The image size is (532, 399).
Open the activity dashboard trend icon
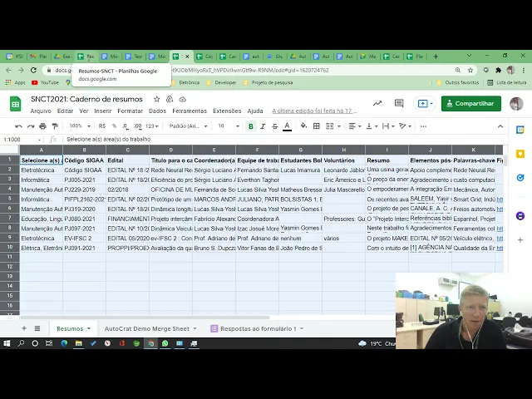pos(377,103)
